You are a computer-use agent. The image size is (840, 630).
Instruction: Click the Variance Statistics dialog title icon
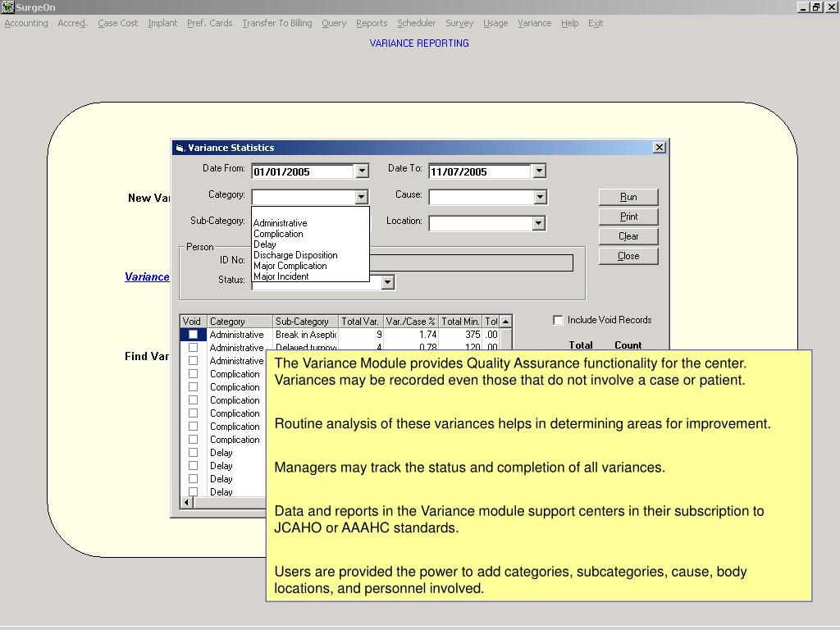180,148
